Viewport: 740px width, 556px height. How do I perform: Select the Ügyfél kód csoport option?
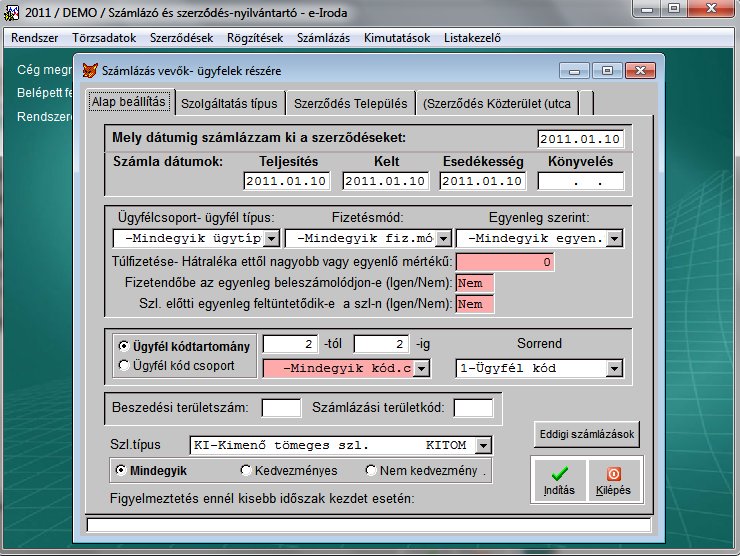click(123, 365)
